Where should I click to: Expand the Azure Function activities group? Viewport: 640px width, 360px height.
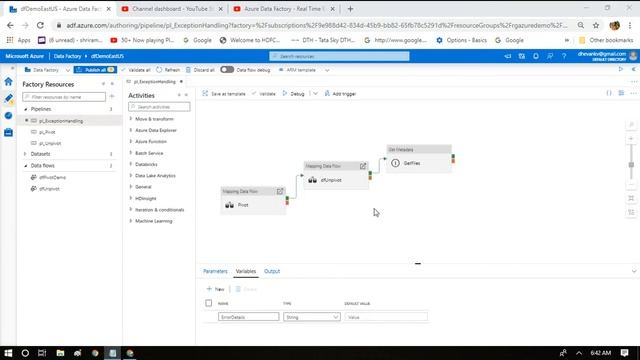[x=131, y=141]
